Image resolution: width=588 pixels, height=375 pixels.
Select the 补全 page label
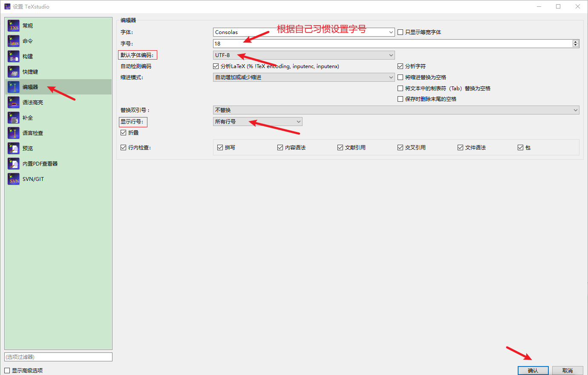[x=28, y=117]
